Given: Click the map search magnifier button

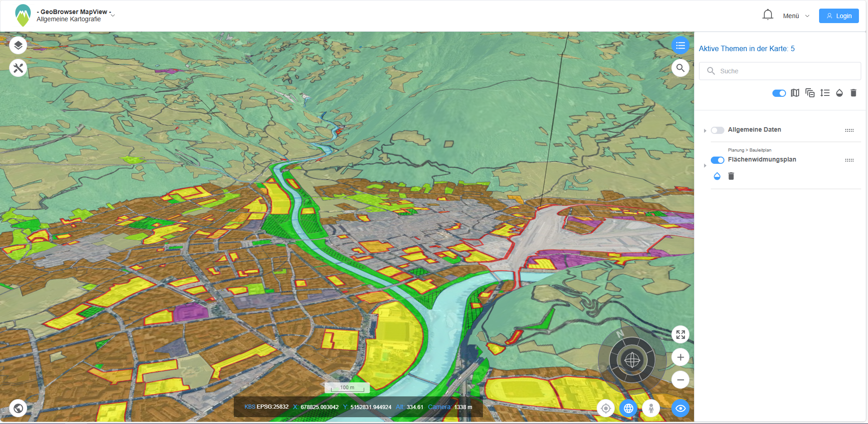Looking at the screenshot, I should (680, 68).
